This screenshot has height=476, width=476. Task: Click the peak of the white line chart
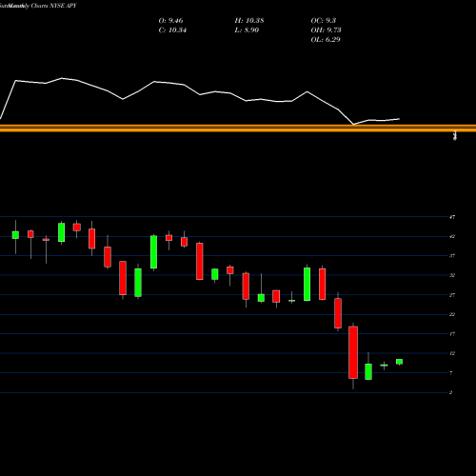pyautogui.click(x=62, y=78)
